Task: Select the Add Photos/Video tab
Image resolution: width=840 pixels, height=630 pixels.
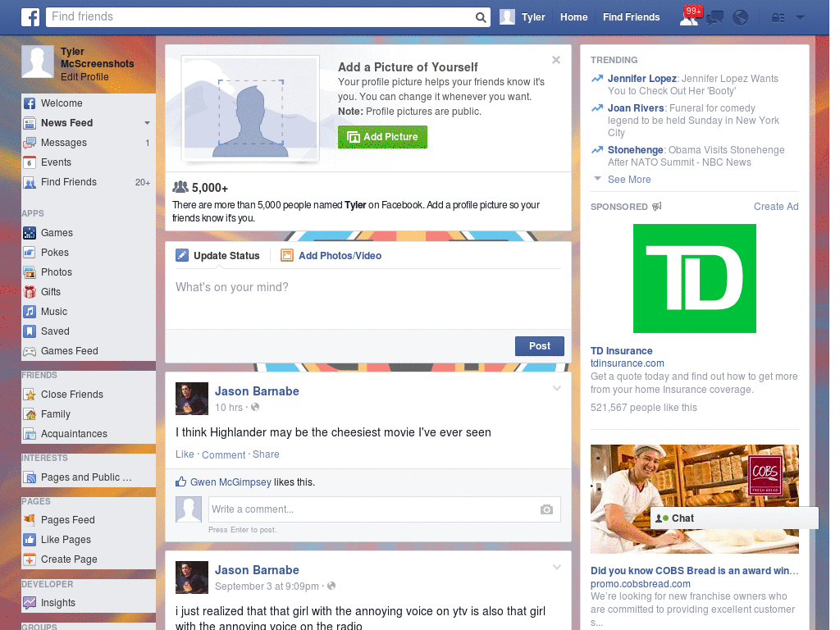Action: (331, 256)
